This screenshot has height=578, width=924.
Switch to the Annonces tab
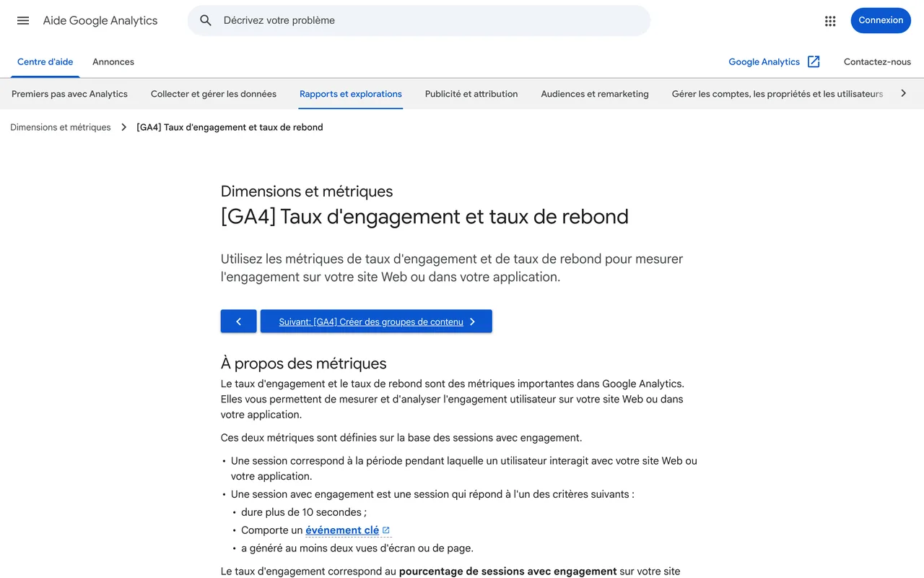[x=113, y=62]
